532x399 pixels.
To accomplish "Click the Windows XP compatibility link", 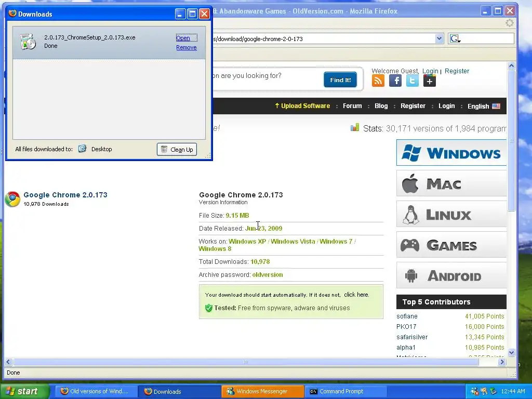I will (x=247, y=241).
